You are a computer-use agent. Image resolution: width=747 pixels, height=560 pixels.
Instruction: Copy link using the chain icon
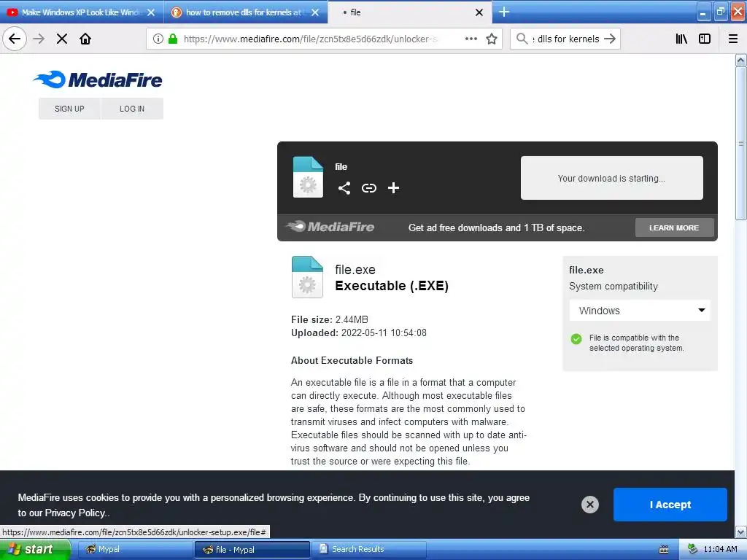point(368,188)
